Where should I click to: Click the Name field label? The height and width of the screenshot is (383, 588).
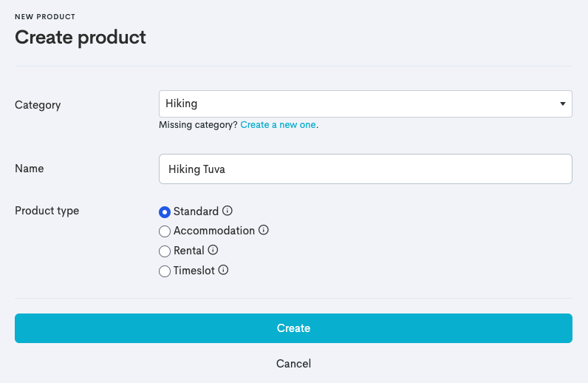30,169
